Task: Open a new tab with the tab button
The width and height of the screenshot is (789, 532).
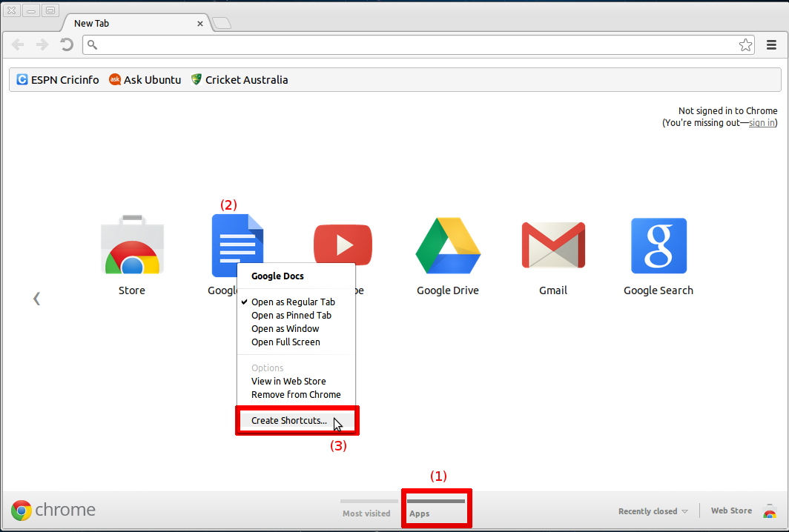Action: (222, 23)
